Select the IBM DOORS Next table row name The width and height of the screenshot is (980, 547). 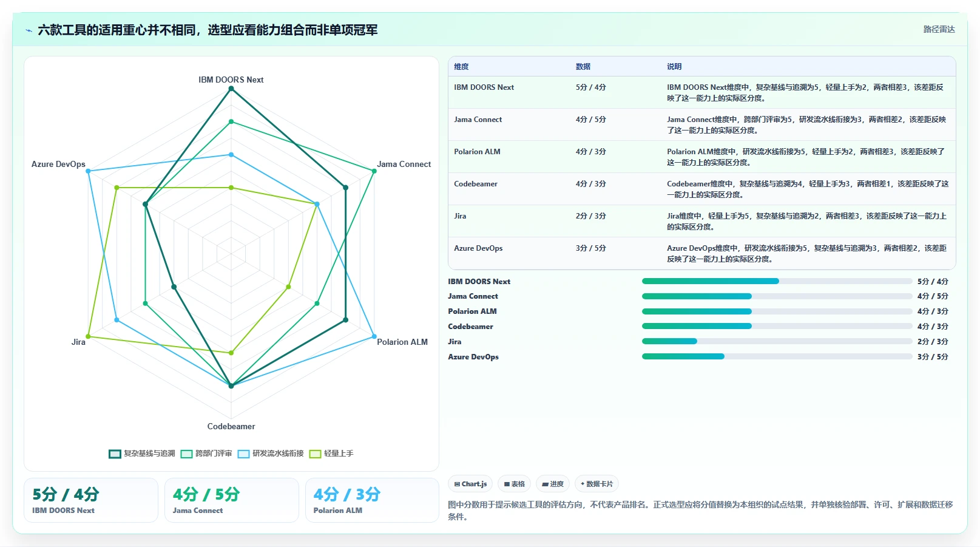[x=484, y=87]
